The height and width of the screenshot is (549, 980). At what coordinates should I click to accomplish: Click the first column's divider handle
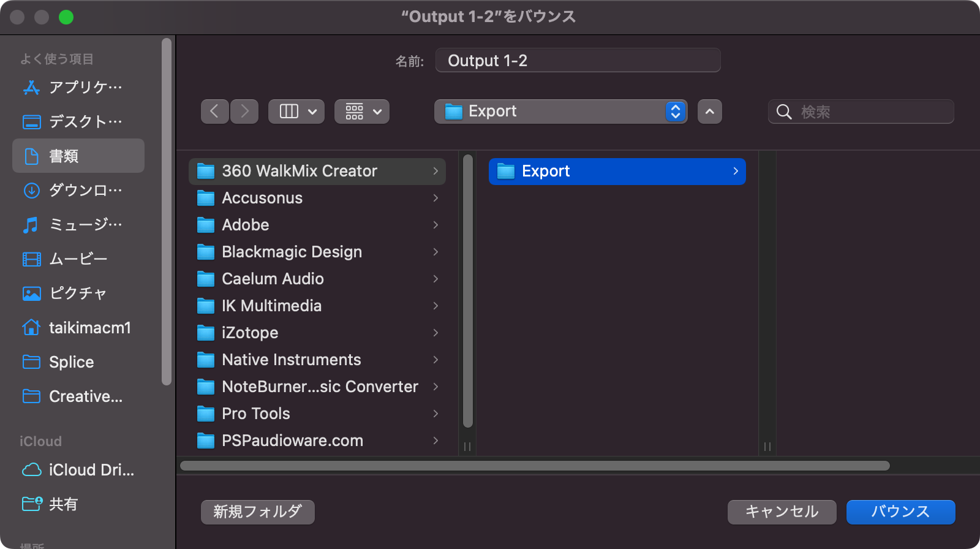pos(467,447)
